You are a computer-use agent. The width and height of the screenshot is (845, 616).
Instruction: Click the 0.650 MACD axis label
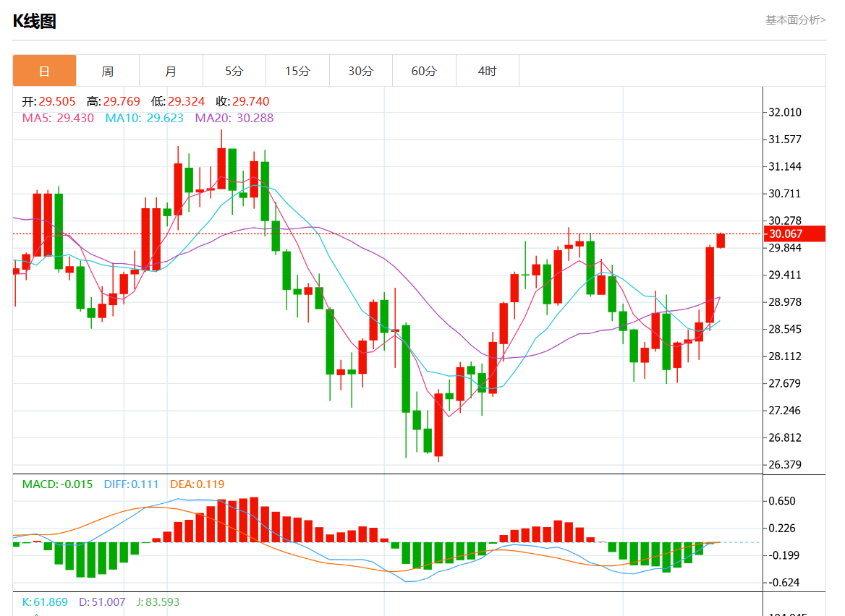pos(782,501)
